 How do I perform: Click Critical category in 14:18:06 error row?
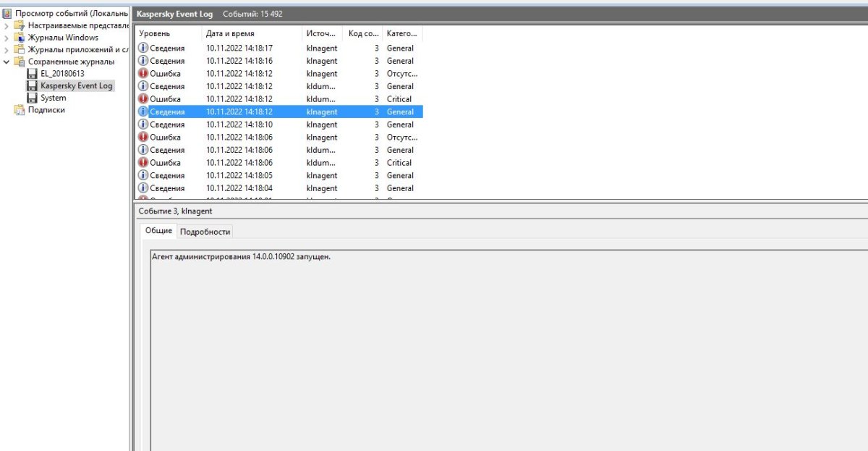click(x=399, y=162)
